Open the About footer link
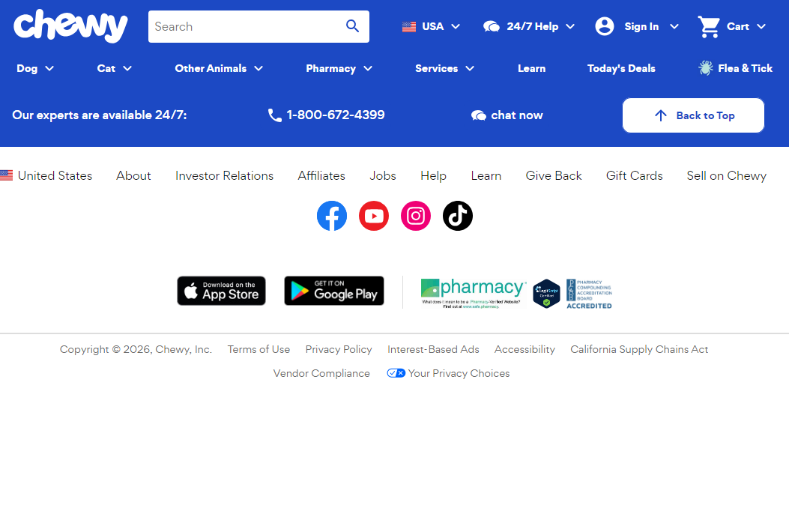 coord(133,175)
